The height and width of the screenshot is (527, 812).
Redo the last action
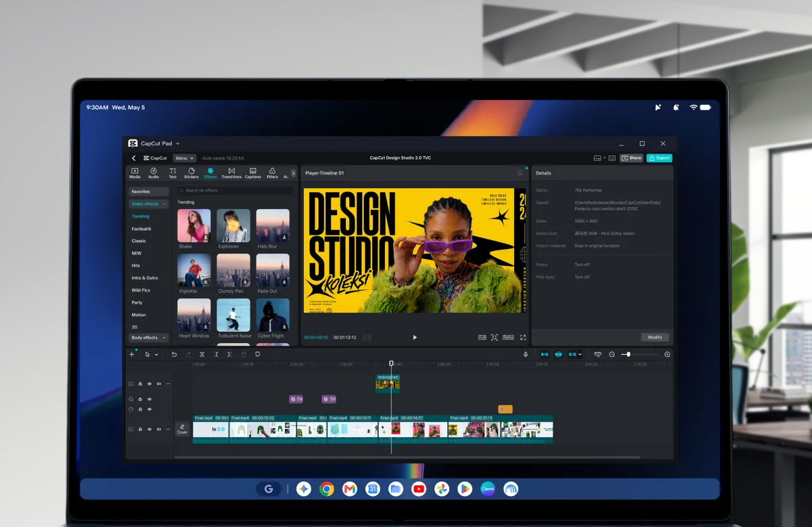point(188,354)
